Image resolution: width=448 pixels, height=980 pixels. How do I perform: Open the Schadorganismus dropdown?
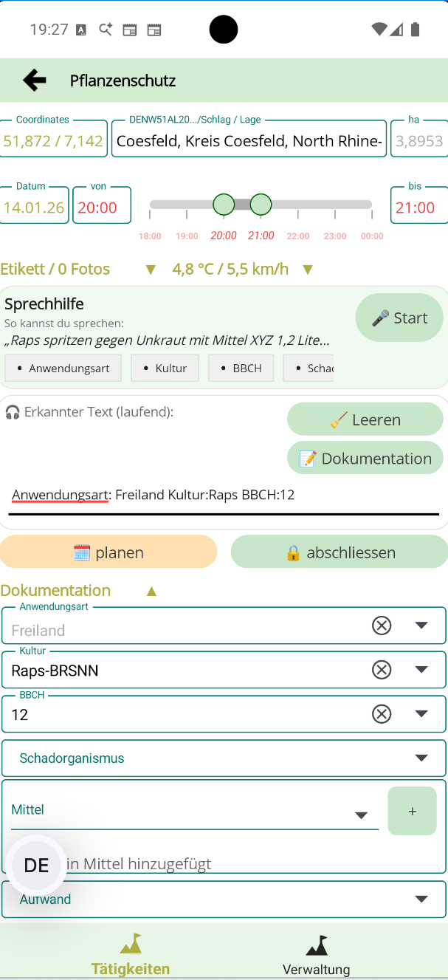tap(421, 758)
